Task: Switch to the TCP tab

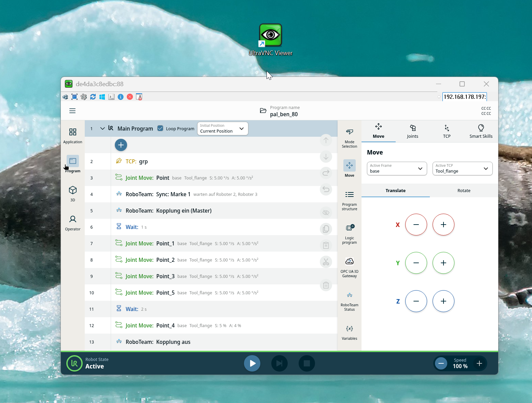Action: tap(447, 131)
